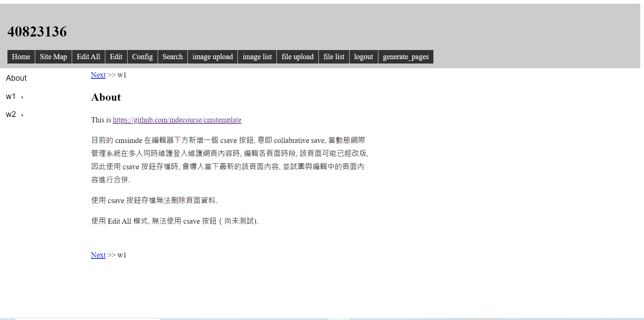644x320 pixels.
Task: Open the Home menu item
Action: [21, 57]
